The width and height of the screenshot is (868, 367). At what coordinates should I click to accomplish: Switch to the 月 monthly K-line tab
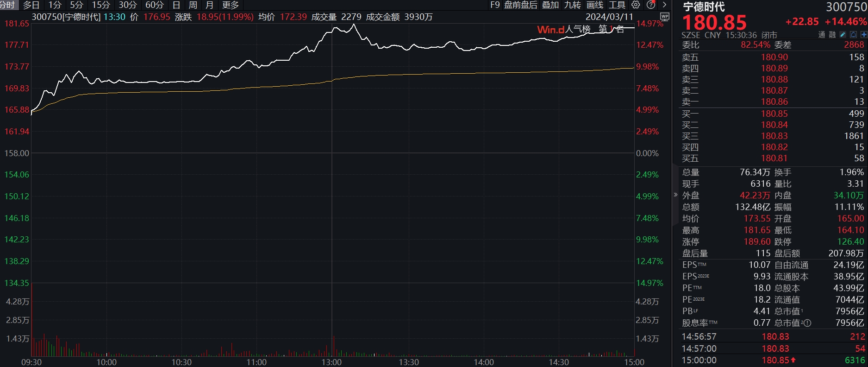pyautogui.click(x=209, y=5)
